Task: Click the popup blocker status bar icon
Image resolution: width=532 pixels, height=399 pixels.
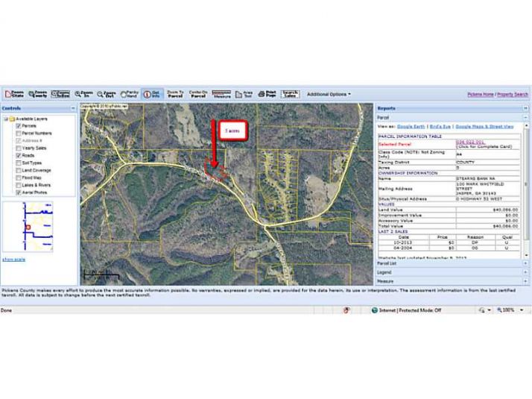Action: pos(346,310)
